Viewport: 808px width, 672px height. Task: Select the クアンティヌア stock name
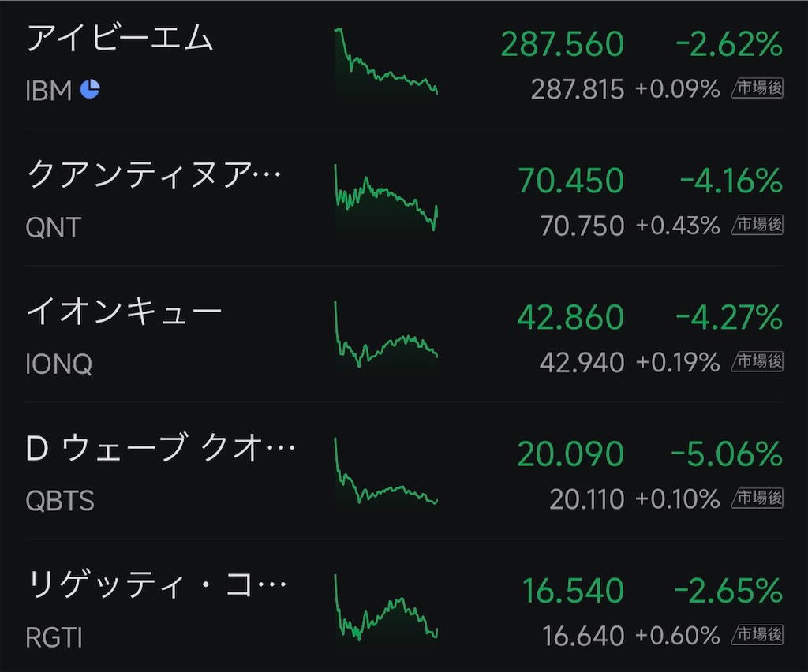coord(154,174)
